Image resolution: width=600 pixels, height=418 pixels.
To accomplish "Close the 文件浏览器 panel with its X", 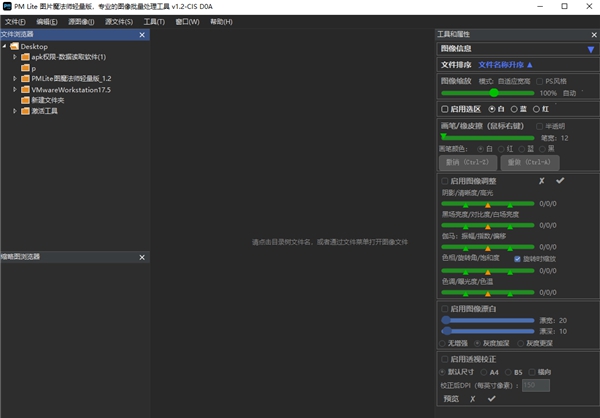I will coord(142,35).
